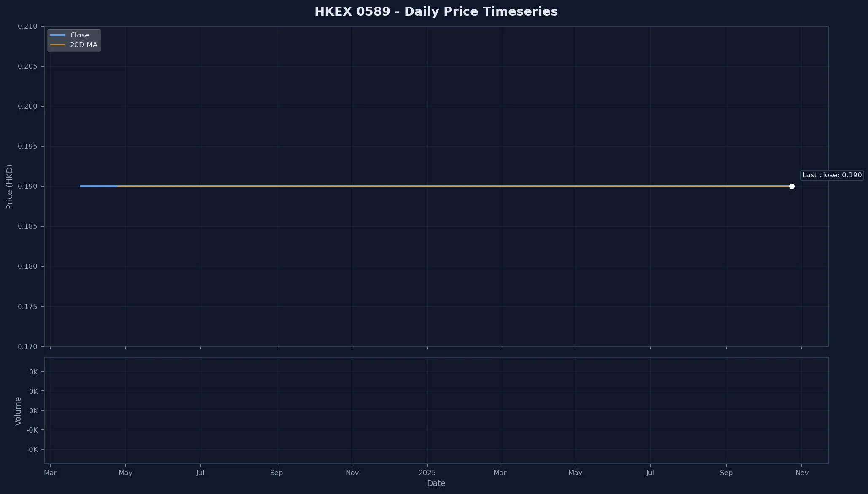The height and width of the screenshot is (494, 868).
Task: Select the 0K tick label on volume axis
Action: [33, 372]
